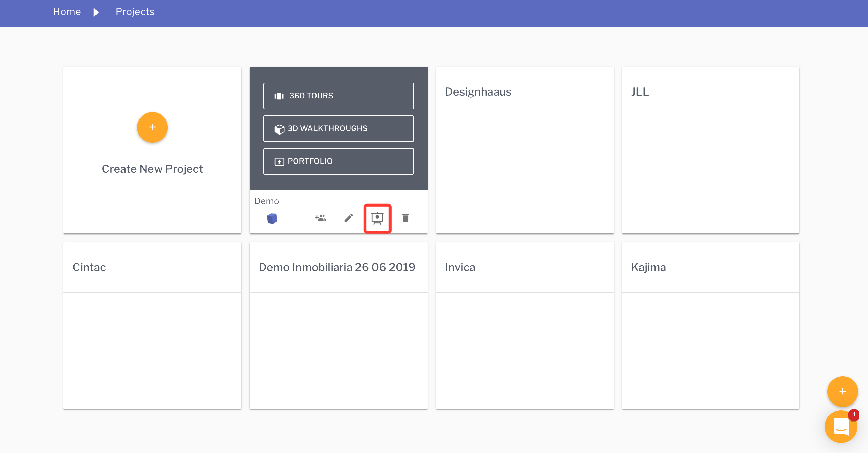Open the orange chat widget with notification badge
868x453 pixels.
click(x=840, y=427)
